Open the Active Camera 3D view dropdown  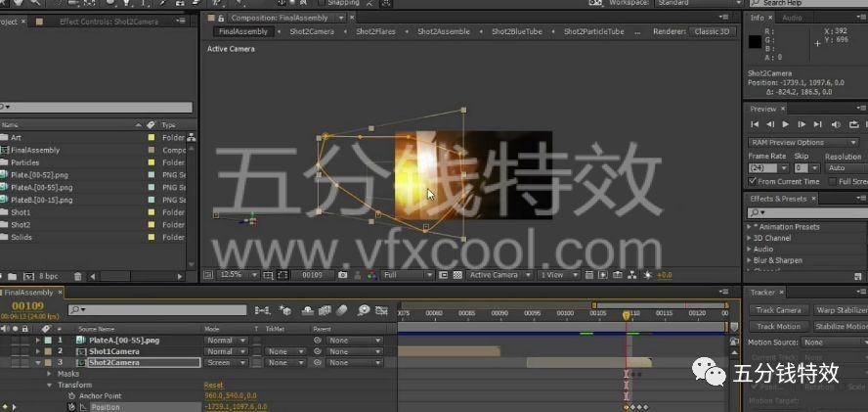(499, 275)
